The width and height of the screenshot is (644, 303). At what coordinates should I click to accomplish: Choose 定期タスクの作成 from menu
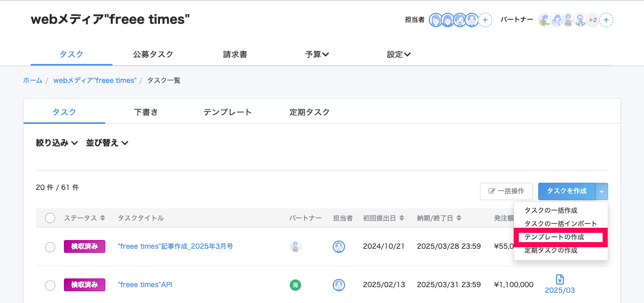point(561,250)
